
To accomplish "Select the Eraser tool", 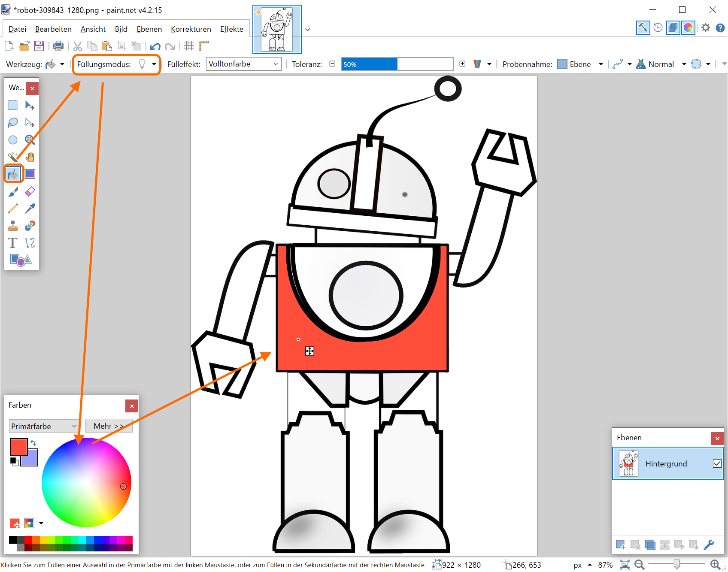I will pos(30,191).
